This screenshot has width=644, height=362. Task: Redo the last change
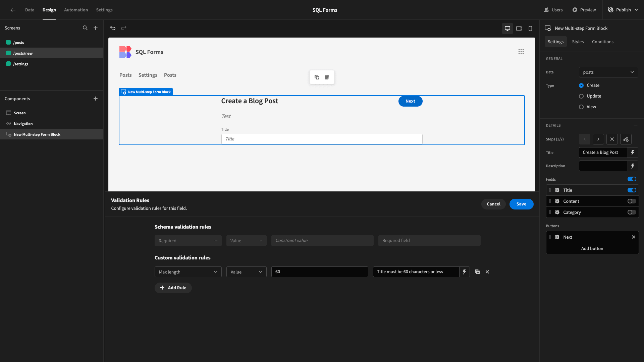coord(124,28)
